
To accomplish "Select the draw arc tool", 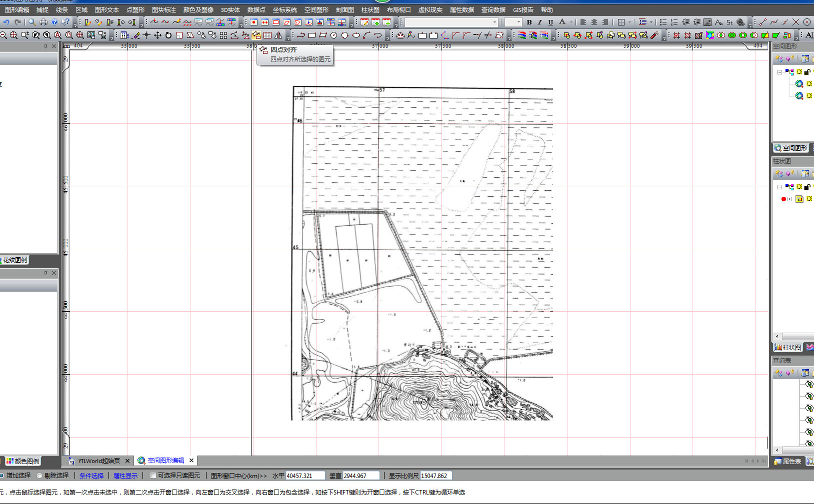I will click(367, 35).
